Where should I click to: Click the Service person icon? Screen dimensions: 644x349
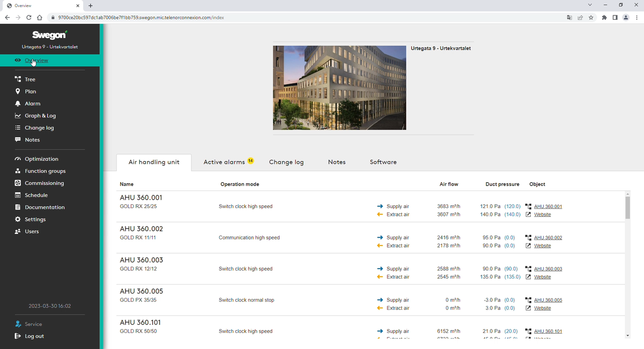pos(18,324)
